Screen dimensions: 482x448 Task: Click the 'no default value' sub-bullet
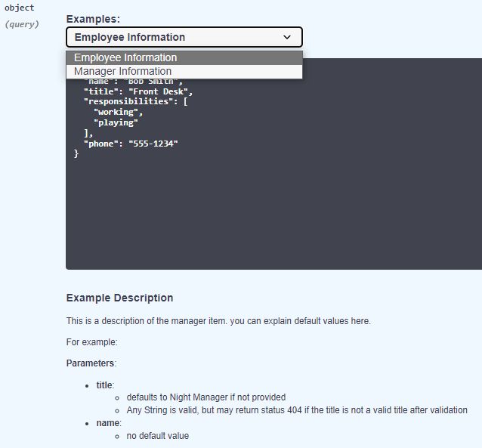[x=158, y=436]
